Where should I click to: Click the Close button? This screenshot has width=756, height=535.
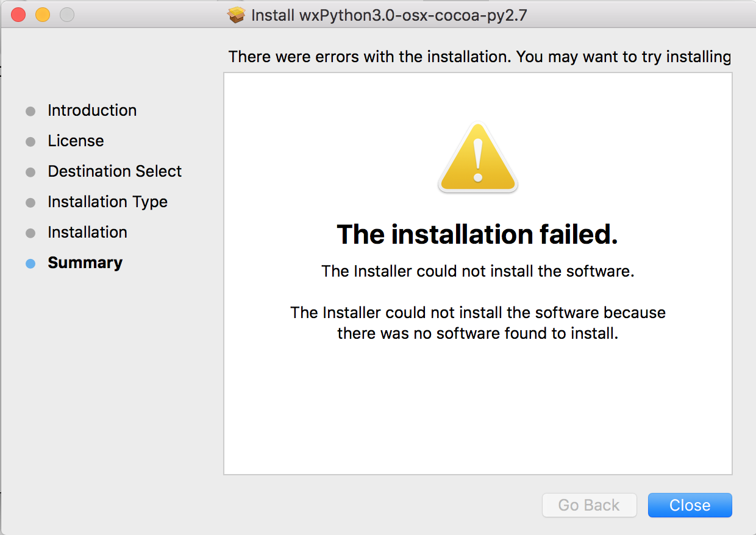pos(690,505)
